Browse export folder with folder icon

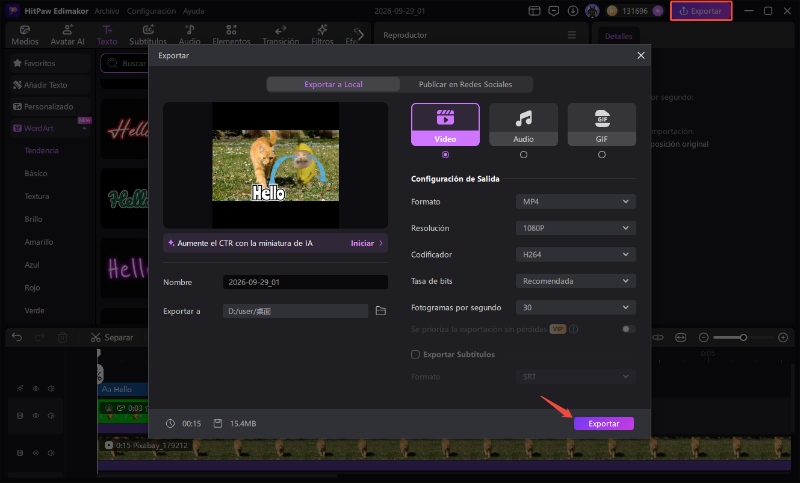point(381,311)
